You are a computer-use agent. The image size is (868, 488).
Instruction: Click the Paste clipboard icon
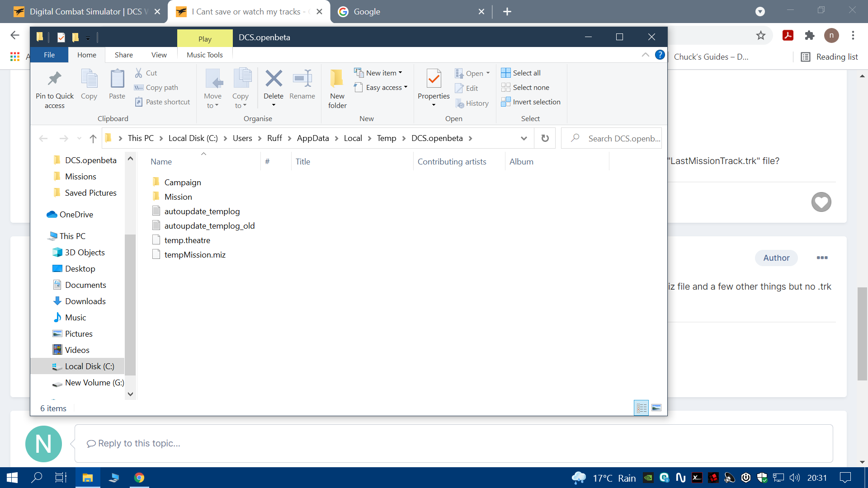pyautogui.click(x=117, y=79)
